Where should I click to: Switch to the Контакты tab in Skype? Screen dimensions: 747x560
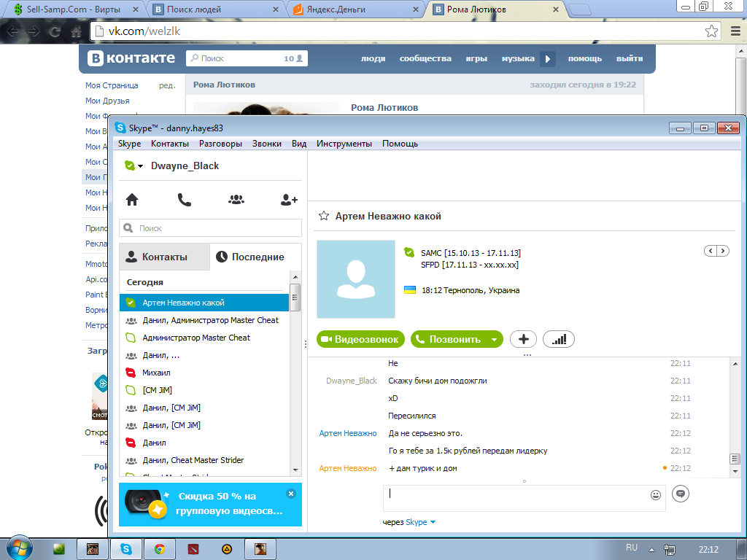(164, 257)
